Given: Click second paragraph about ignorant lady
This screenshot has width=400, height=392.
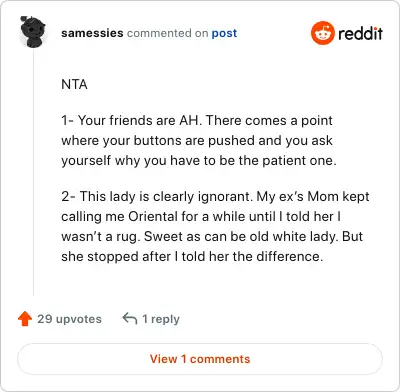Looking at the screenshot, I should pyautogui.click(x=215, y=226).
